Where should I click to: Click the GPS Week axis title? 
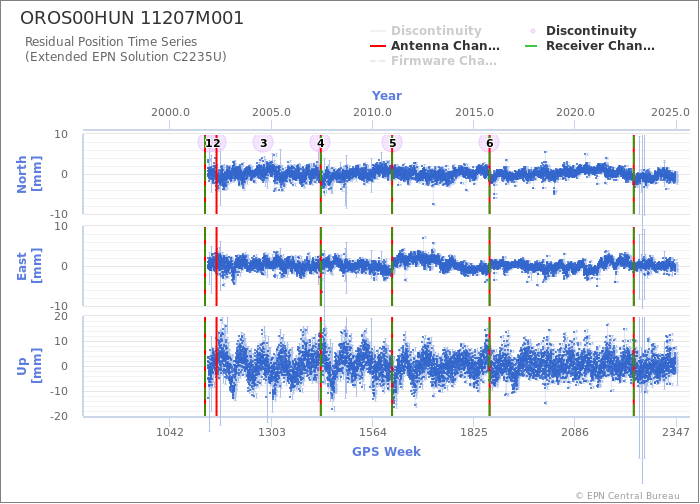(x=387, y=451)
